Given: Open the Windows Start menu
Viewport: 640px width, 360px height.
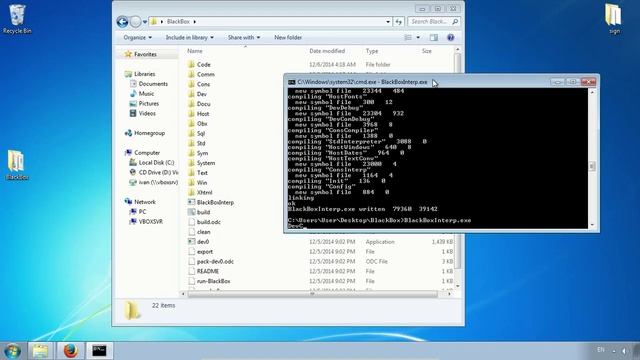Looking at the screenshot, I should coord(12,351).
